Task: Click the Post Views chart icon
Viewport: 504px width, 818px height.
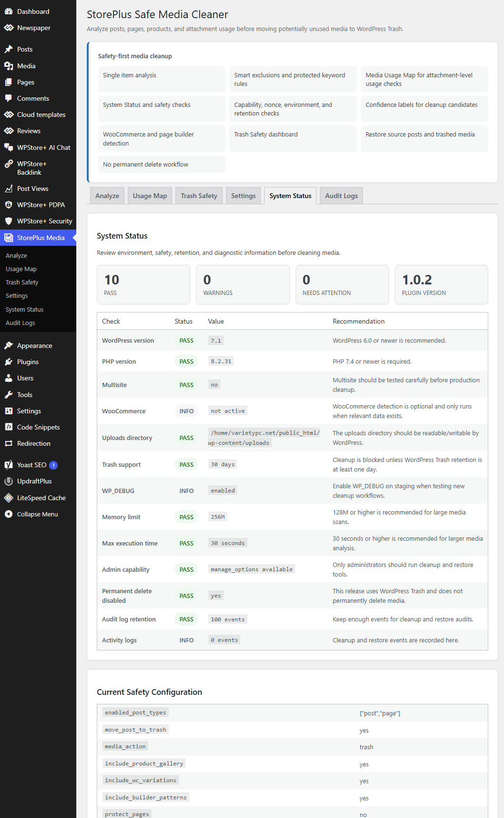Action: tap(9, 189)
